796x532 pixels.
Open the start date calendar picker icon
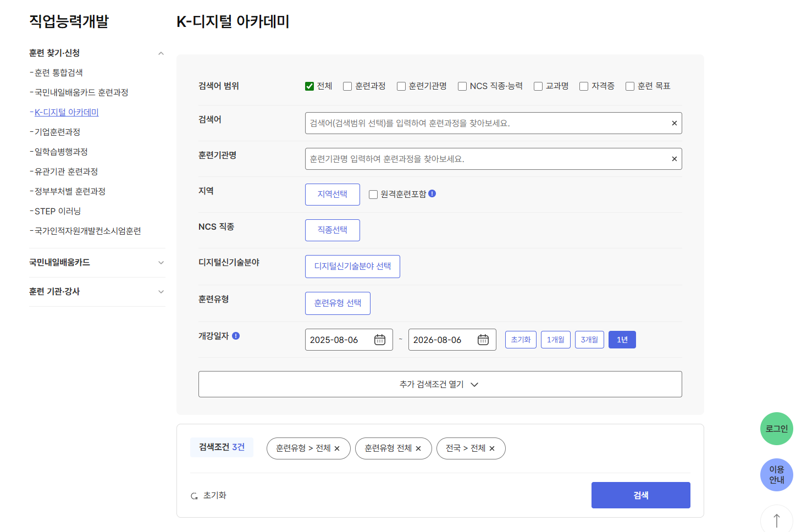(380, 340)
